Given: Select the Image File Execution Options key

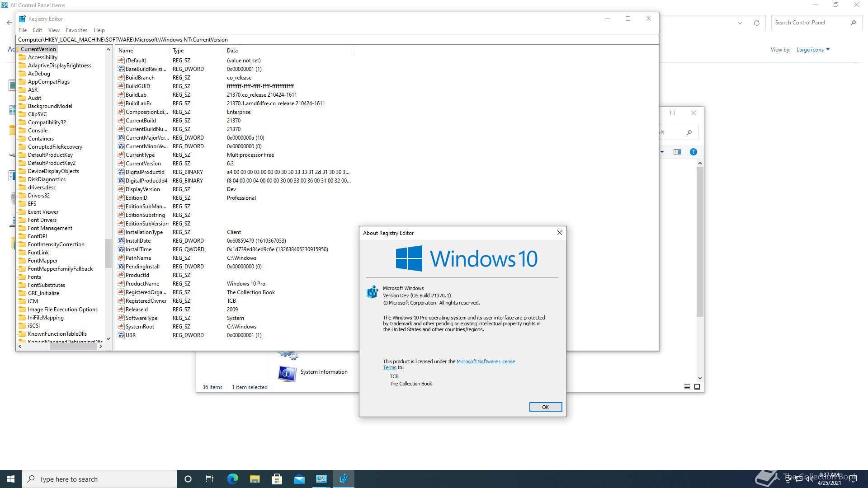Looking at the screenshot, I should 63,310.
